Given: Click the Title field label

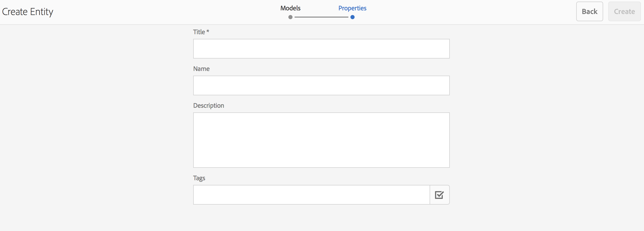Looking at the screenshot, I should [x=199, y=32].
